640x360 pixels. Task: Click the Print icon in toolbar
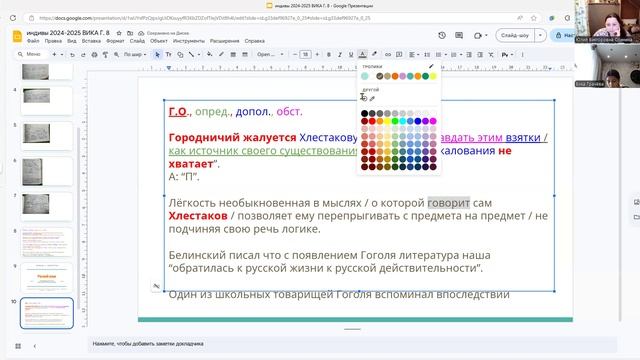coord(94,55)
